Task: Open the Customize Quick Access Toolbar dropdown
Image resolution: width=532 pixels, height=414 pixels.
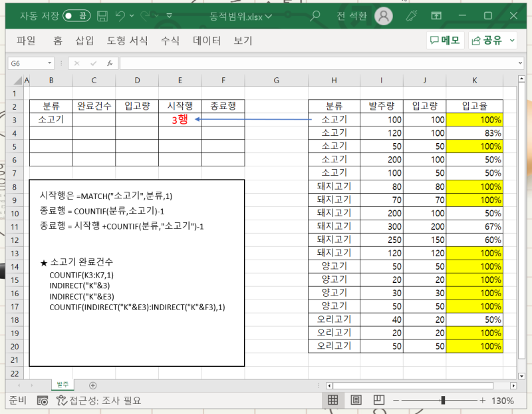Action: coord(169,15)
